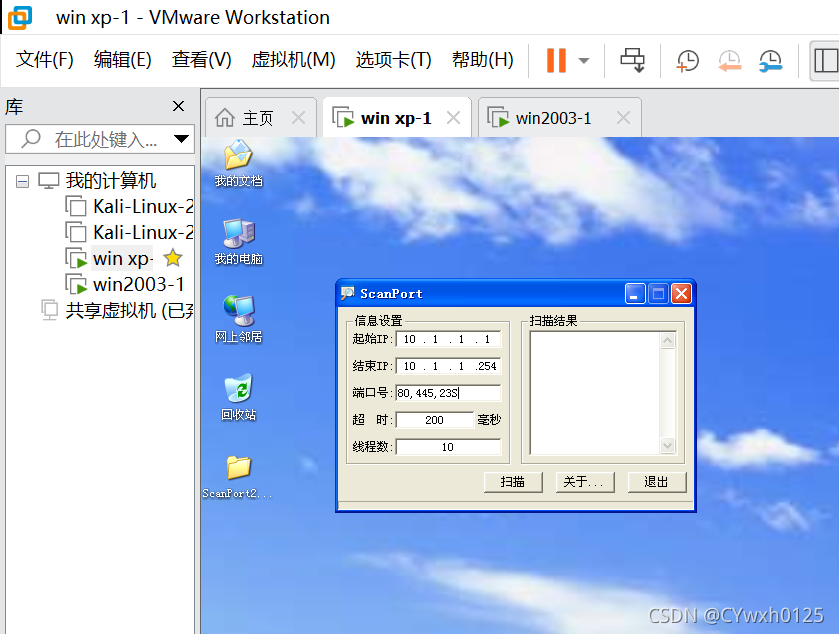The width and height of the screenshot is (839, 634).
Task: Click the VMware Workstation logo icon
Action: tap(20, 17)
